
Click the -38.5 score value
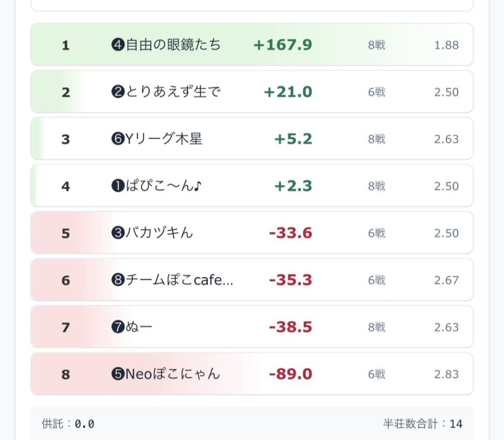coord(290,327)
